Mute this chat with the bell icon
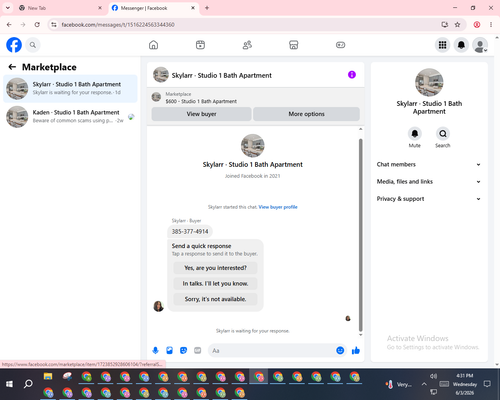Viewport: 500px width, 400px height. coord(415,134)
